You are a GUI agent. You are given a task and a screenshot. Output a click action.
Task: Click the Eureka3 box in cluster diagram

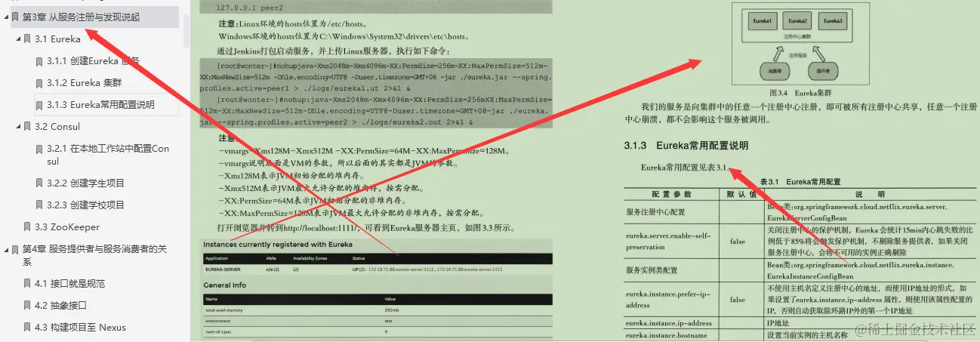pos(831,22)
